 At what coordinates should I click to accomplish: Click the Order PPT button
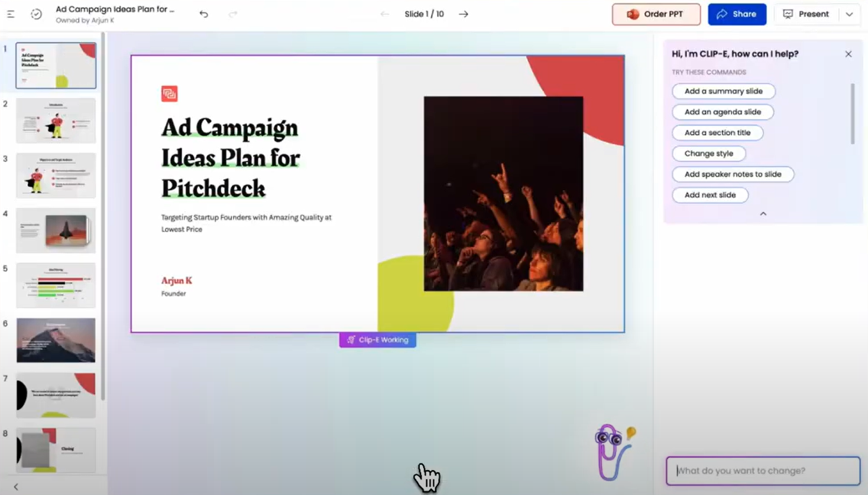click(656, 14)
